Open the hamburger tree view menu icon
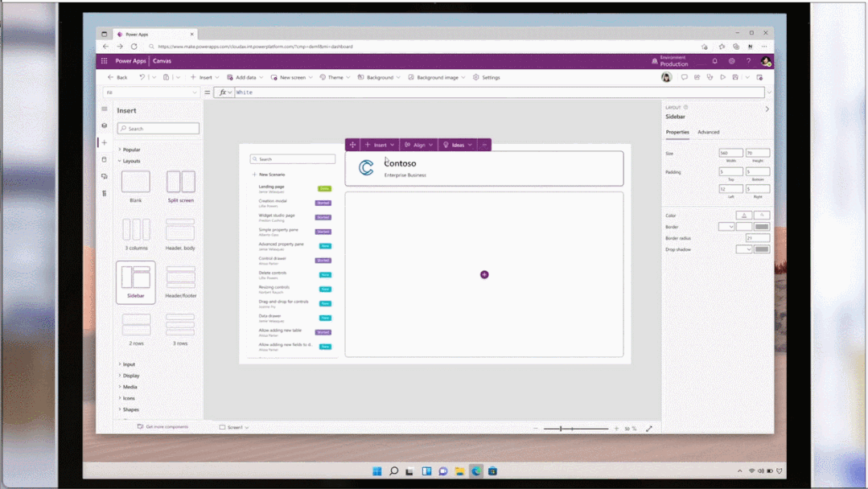The image size is (868, 489). coord(104,109)
